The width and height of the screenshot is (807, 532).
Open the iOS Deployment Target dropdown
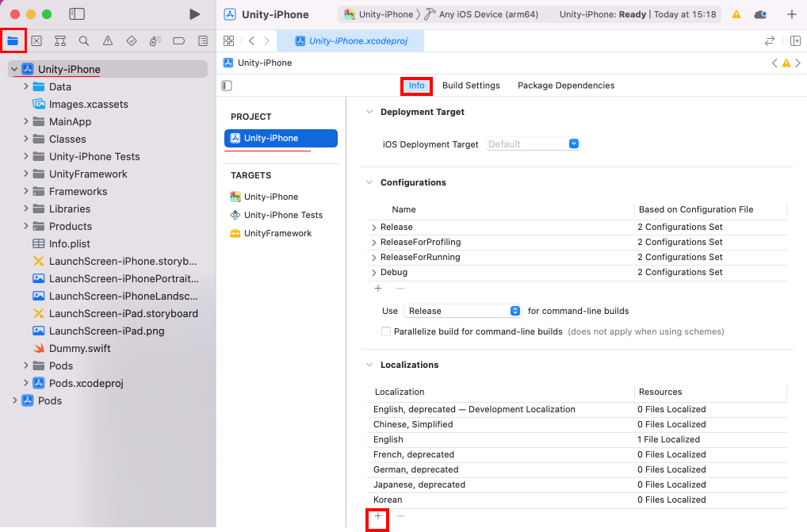[x=533, y=144]
